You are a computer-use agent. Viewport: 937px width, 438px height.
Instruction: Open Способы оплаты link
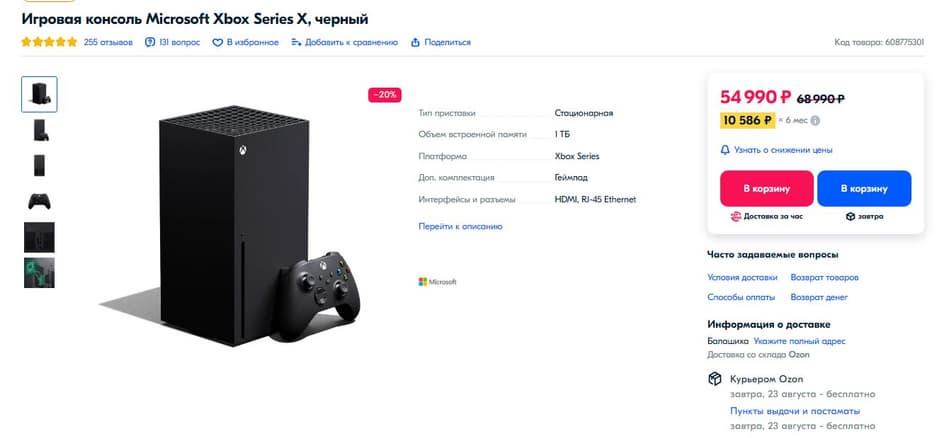point(741,297)
